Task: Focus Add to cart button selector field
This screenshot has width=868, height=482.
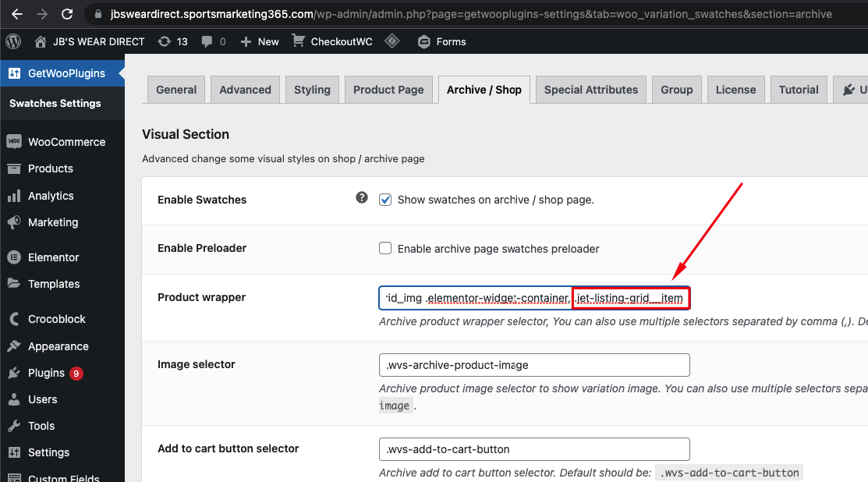Action: (x=534, y=448)
